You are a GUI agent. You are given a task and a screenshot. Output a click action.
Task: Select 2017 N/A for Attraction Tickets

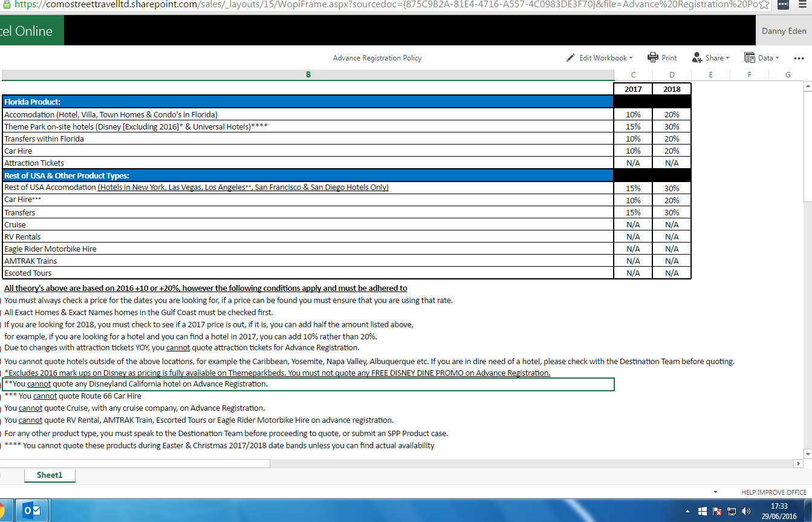[633, 163]
